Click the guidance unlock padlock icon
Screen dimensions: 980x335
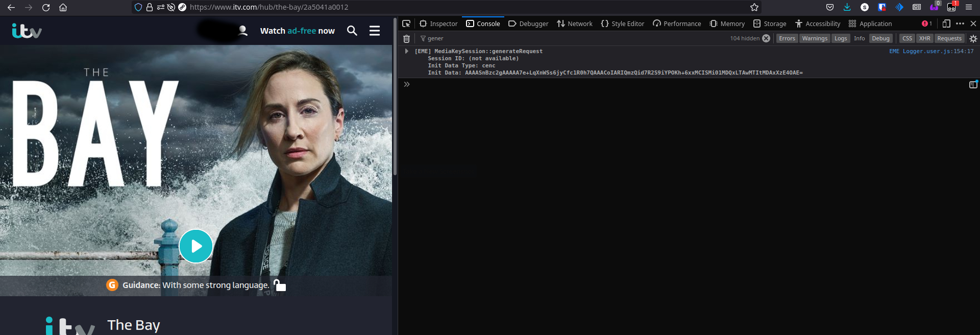point(280,285)
